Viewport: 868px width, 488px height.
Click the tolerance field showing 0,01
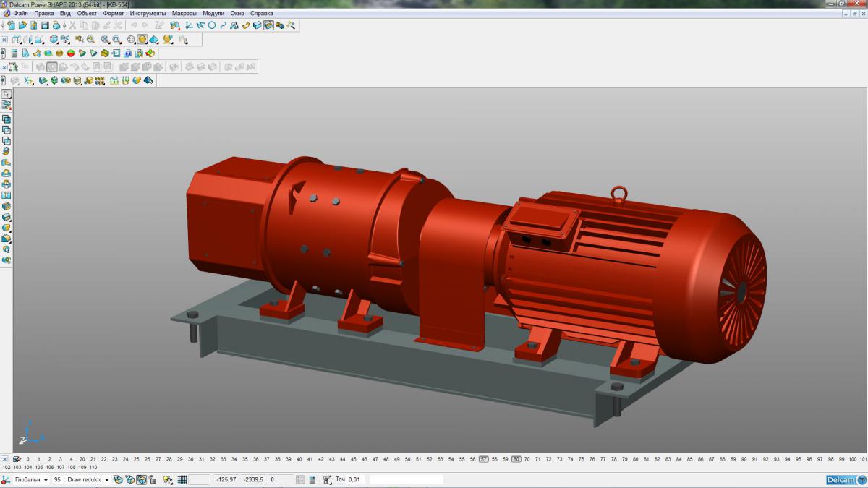(x=354, y=479)
